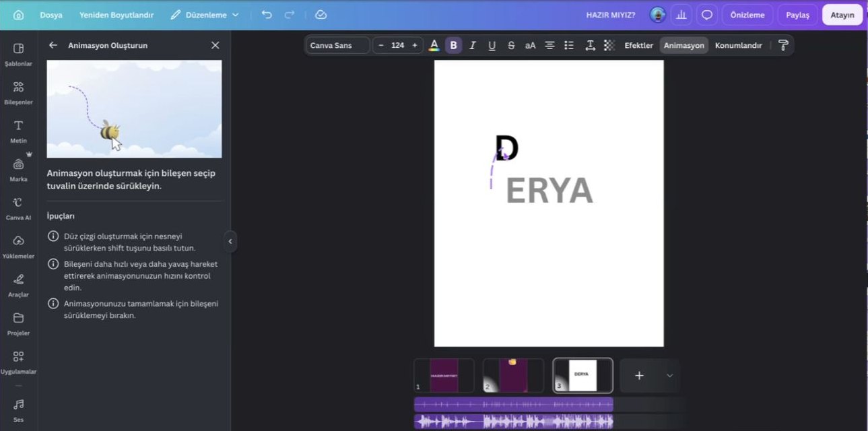Select the Metin text tool
868x431 pixels.
point(18,131)
